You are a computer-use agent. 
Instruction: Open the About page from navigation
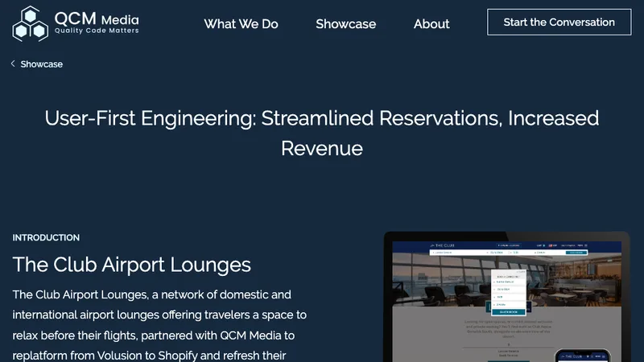pos(431,24)
